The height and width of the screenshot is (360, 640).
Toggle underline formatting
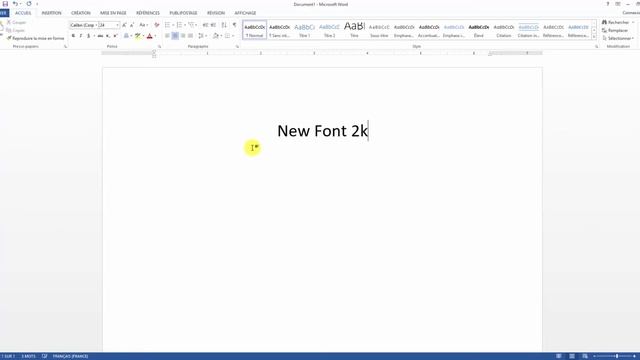[88, 36]
